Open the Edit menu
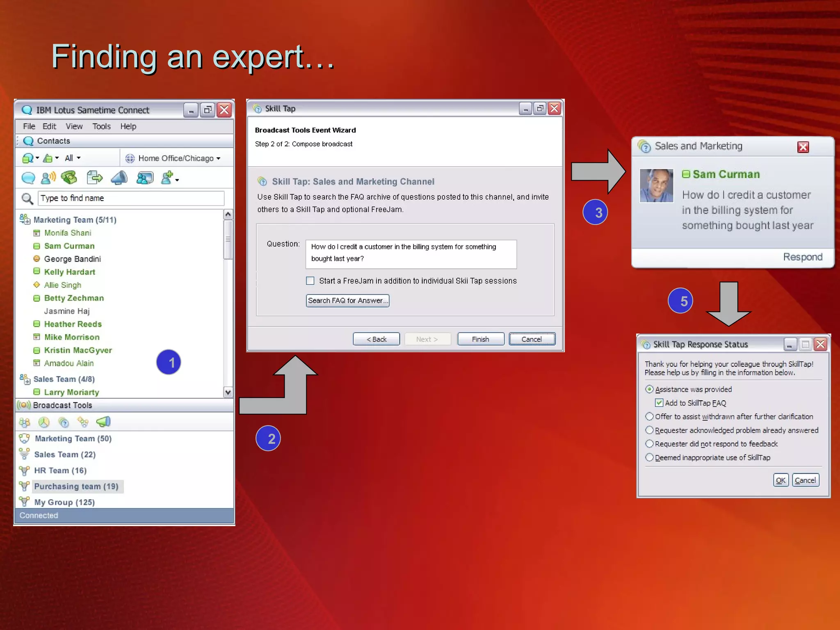Viewport: 840px width, 630px height. click(49, 126)
